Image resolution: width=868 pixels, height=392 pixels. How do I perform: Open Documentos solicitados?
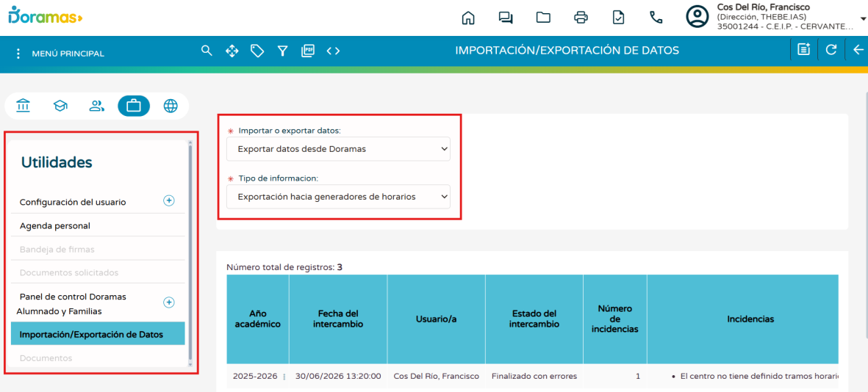click(x=68, y=272)
